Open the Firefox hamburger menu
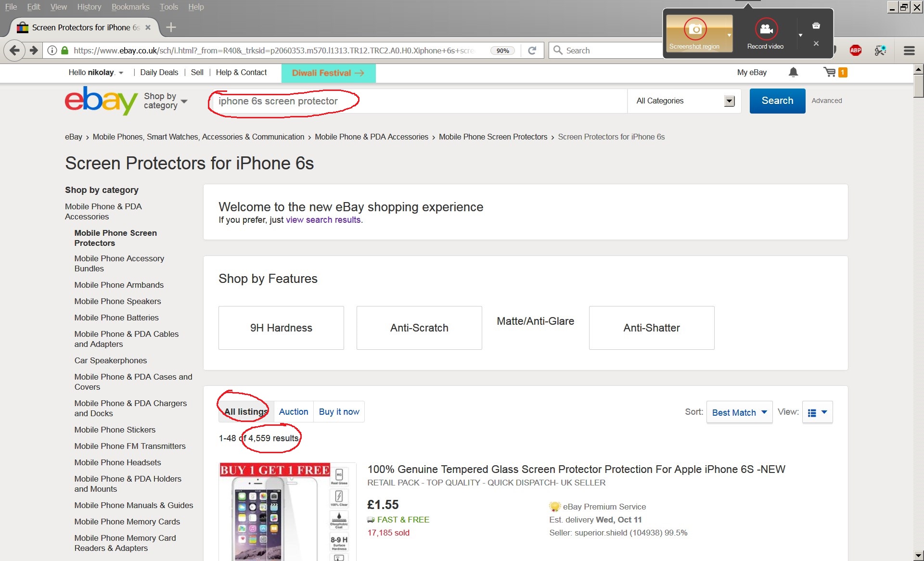The height and width of the screenshot is (561, 924). pos(909,51)
